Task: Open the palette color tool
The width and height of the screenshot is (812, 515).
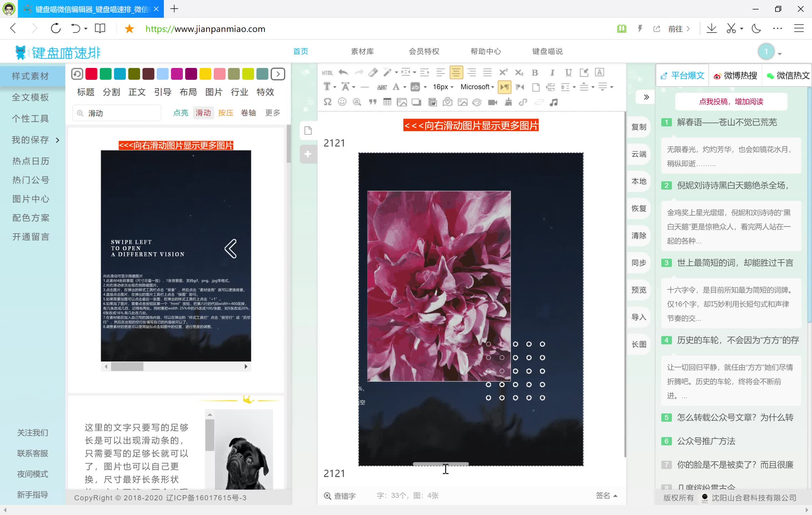Action: (x=477, y=103)
